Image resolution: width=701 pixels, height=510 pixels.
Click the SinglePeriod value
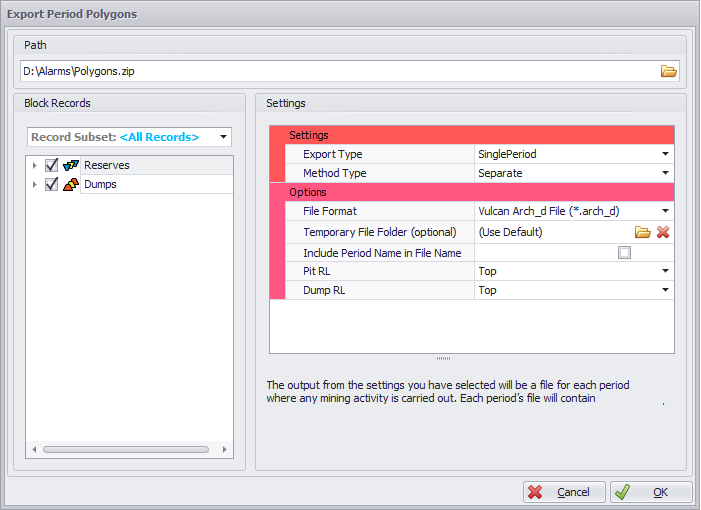pos(507,154)
